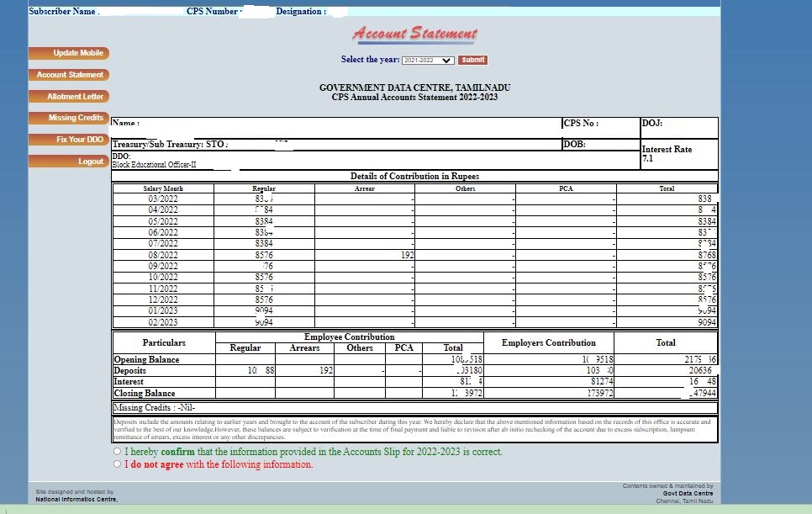Click the GOVERNMENT DATA CENTRE, TAMILNADU heading

[414, 87]
